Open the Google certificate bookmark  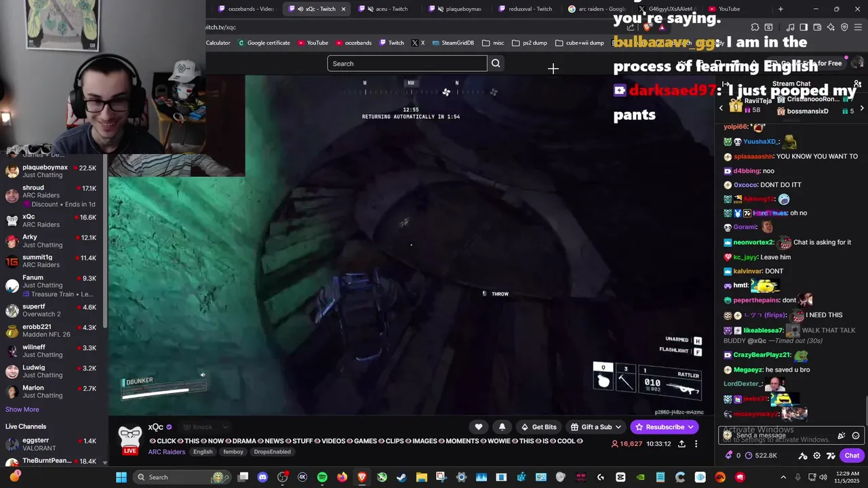(x=264, y=43)
